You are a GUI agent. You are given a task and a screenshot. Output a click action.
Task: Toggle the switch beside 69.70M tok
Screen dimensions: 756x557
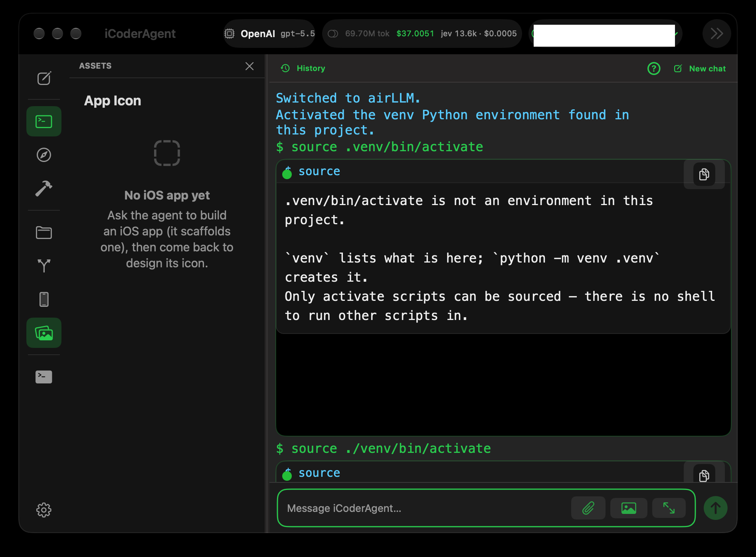coord(333,34)
